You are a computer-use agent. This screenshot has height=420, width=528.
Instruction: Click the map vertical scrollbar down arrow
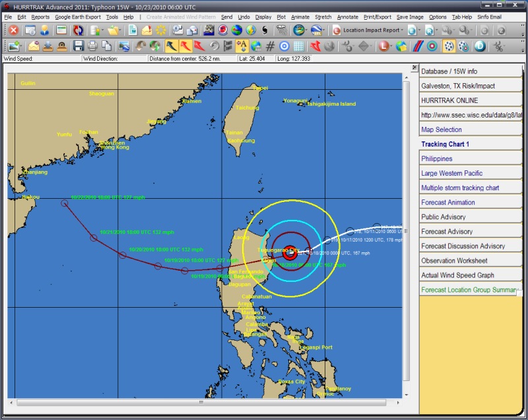(x=407, y=395)
